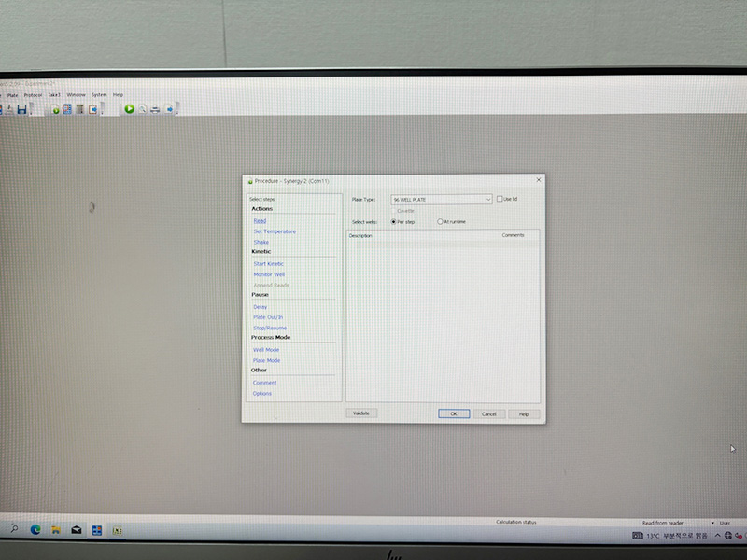Click the green Read Plate play icon
Viewport: 747px width, 560px height.
(x=129, y=109)
